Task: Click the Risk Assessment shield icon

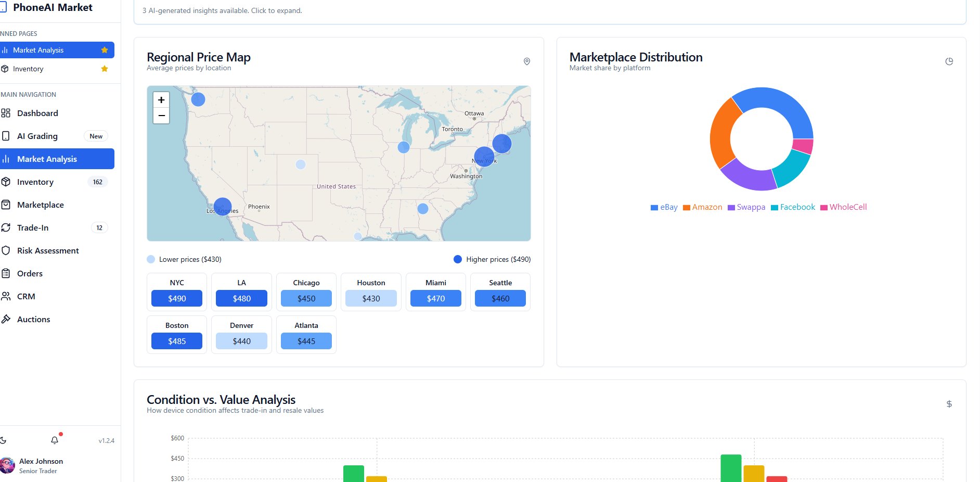Action: click(6, 250)
